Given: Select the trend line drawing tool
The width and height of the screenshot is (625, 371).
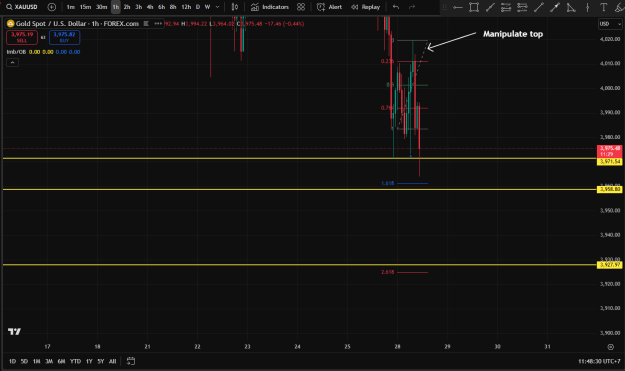Looking at the screenshot, I should point(490,7).
